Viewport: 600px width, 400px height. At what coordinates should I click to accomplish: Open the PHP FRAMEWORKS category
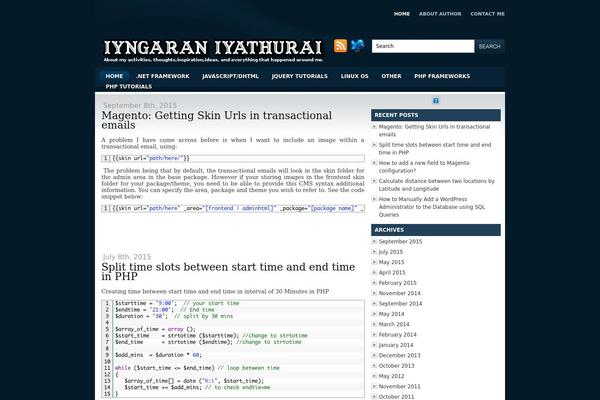(x=442, y=76)
